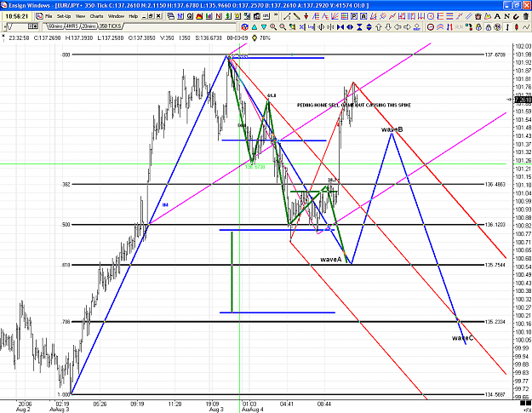Click the green dollar sign icon
The height and width of the screenshot is (413, 532).
pyautogui.click(x=228, y=16)
